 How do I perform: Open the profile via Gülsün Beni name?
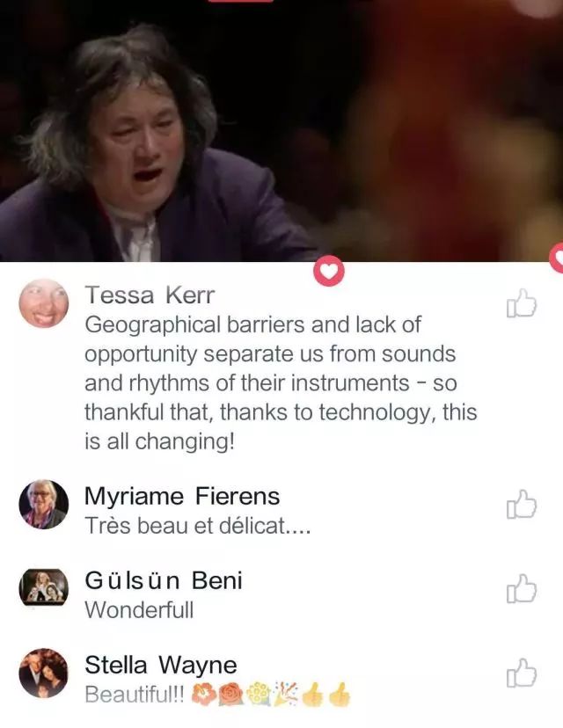[164, 580]
